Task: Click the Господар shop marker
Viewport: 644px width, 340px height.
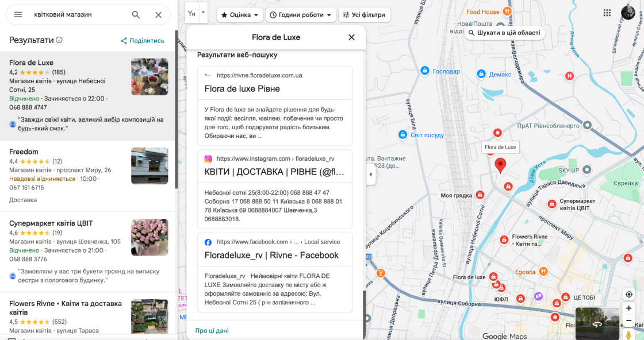Action: [425, 71]
